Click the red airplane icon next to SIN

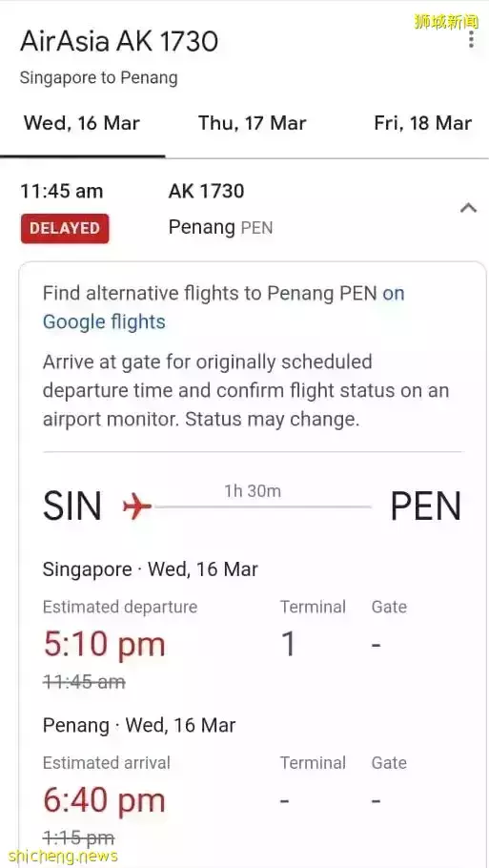click(x=136, y=506)
